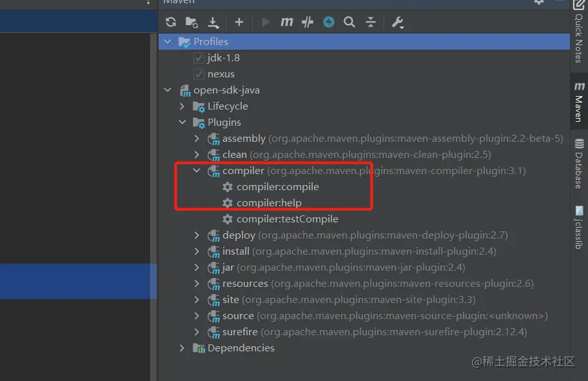Open Maven panel gear options
Image resolution: width=588 pixels, height=381 pixels.
pos(539,2)
